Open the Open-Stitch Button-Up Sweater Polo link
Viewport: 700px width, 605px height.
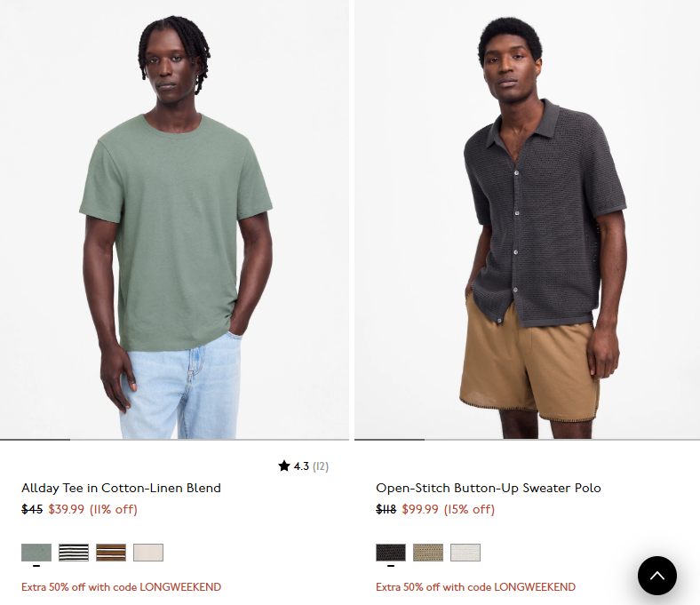(489, 488)
